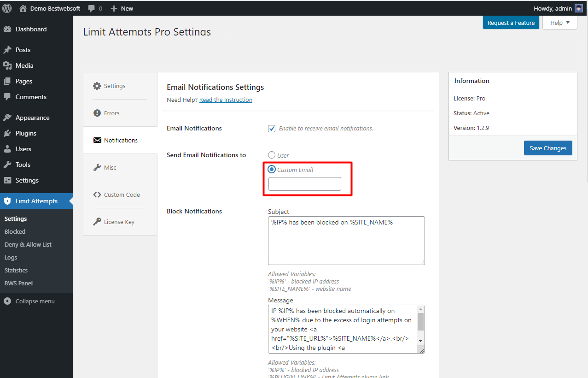Click the Users person icon
Image resolution: width=588 pixels, height=378 pixels.
[x=7, y=149]
